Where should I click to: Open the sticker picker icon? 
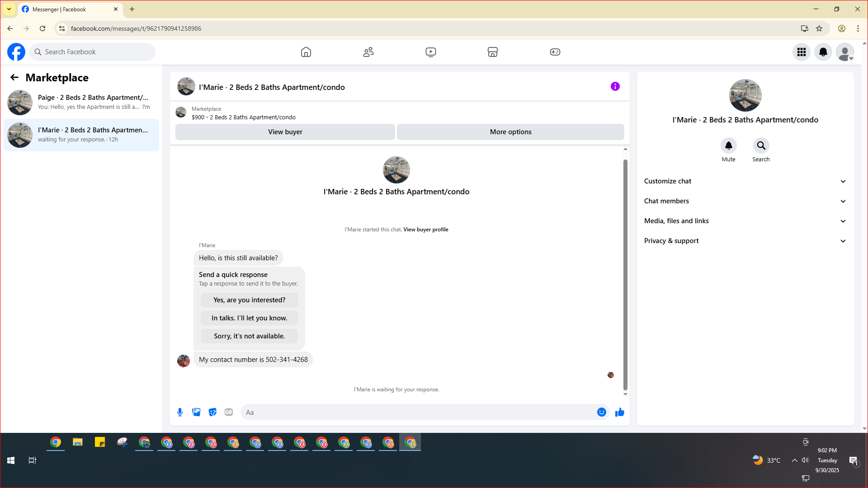click(x=212, y=412)
